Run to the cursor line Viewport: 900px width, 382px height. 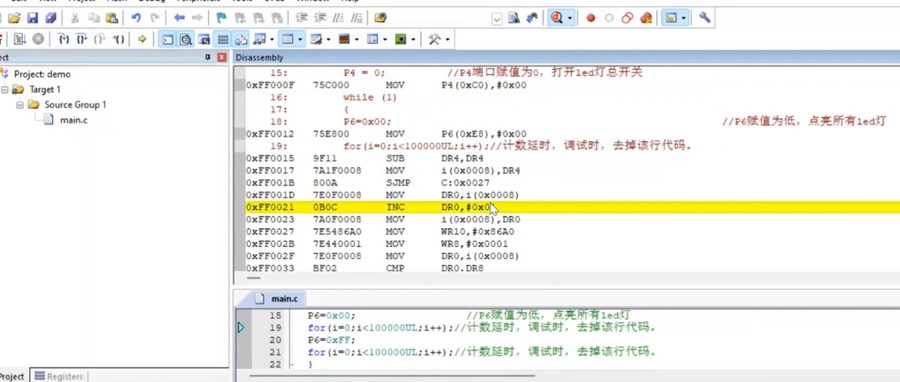[118, 39]
